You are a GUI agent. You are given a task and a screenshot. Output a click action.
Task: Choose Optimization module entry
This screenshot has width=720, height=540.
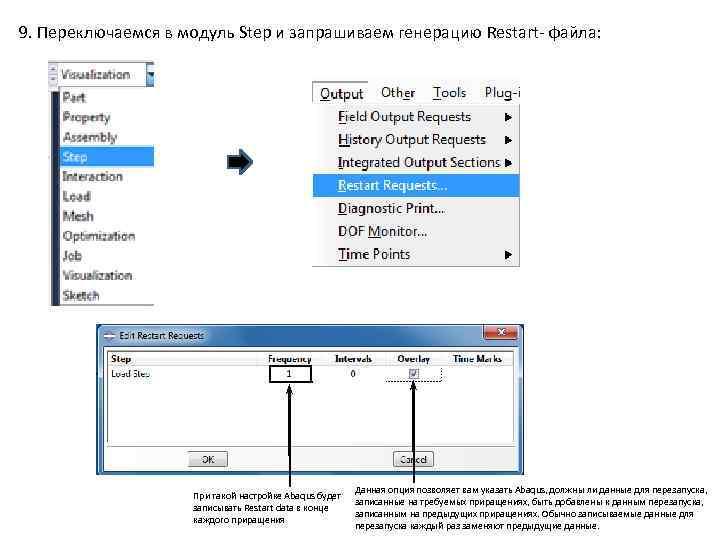click(x=99, y=236)
